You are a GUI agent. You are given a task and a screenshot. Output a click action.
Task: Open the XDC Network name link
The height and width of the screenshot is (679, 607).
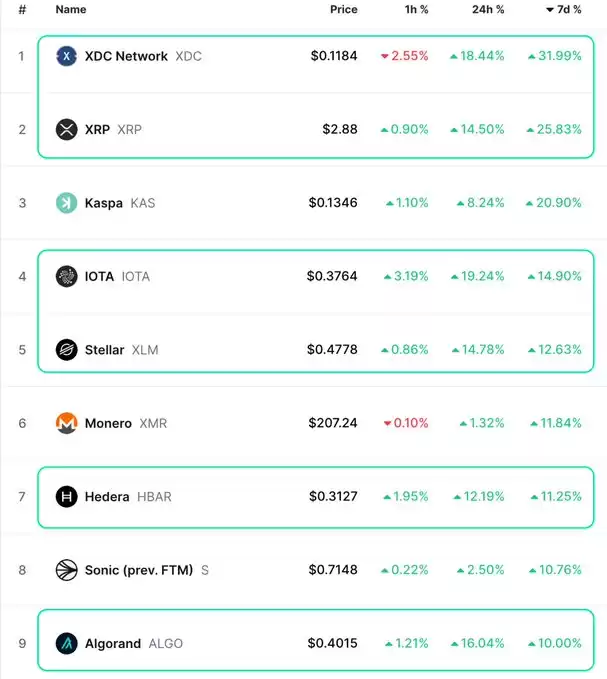point(126,56)
